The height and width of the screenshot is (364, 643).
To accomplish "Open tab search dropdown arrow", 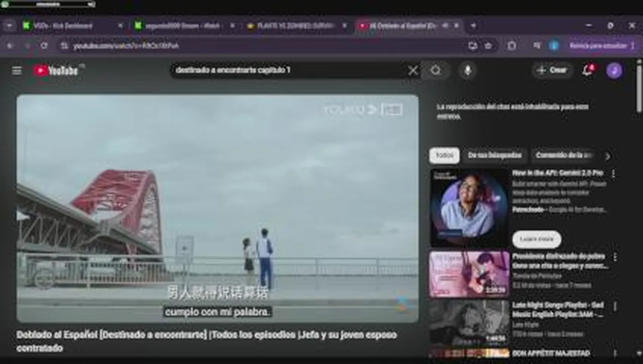I will pyautogui.click(x=9, y=26).
